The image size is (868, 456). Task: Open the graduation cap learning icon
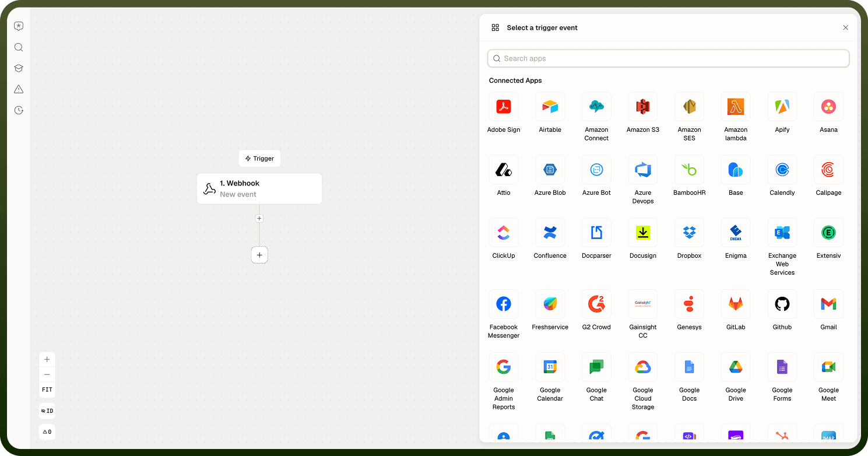coord(19,68)
